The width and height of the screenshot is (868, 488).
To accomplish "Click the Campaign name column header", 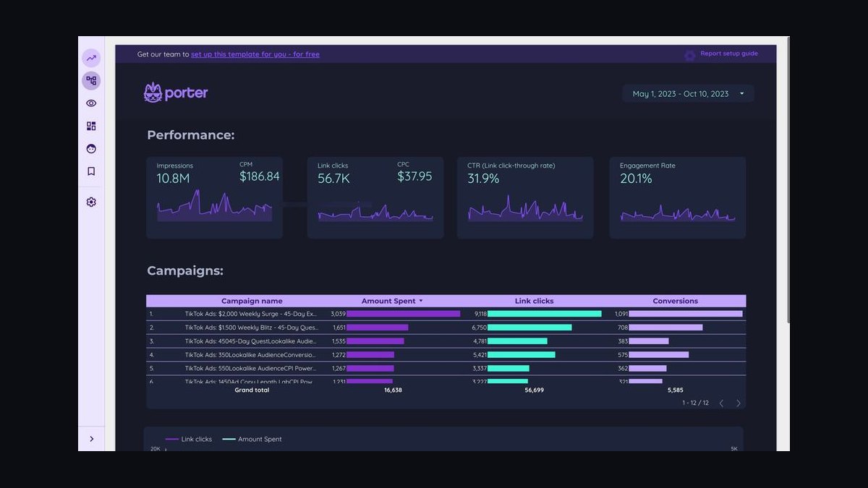I will [x=252, y=301].
